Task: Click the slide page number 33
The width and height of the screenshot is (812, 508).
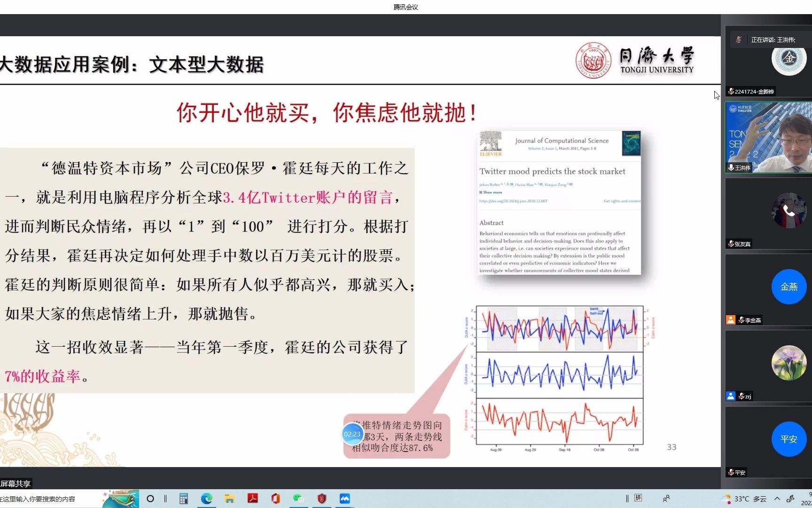Action: [x=671, y=447]
